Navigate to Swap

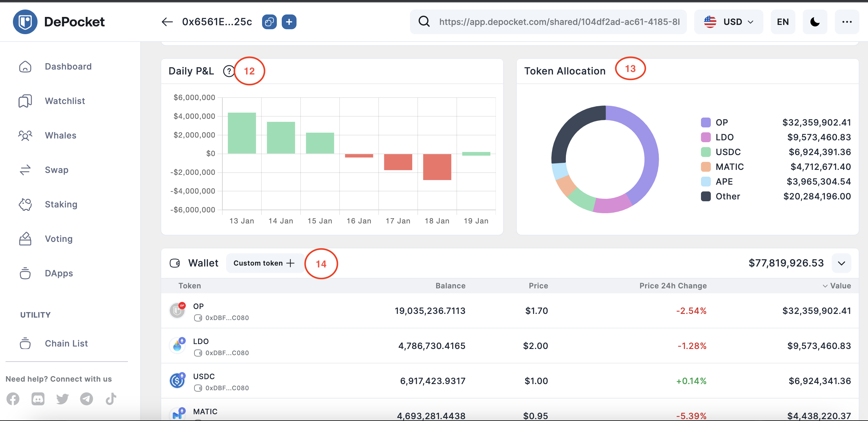pyautogui.click(x=57, y=170)
